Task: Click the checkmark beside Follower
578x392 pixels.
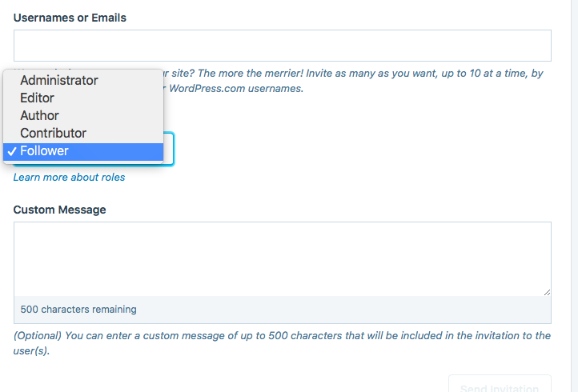Action: pyautogui.click(x=12, y=151)
